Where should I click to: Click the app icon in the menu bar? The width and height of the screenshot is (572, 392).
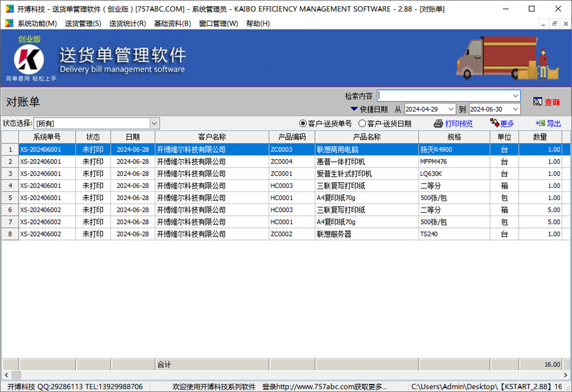click(9, 23)
